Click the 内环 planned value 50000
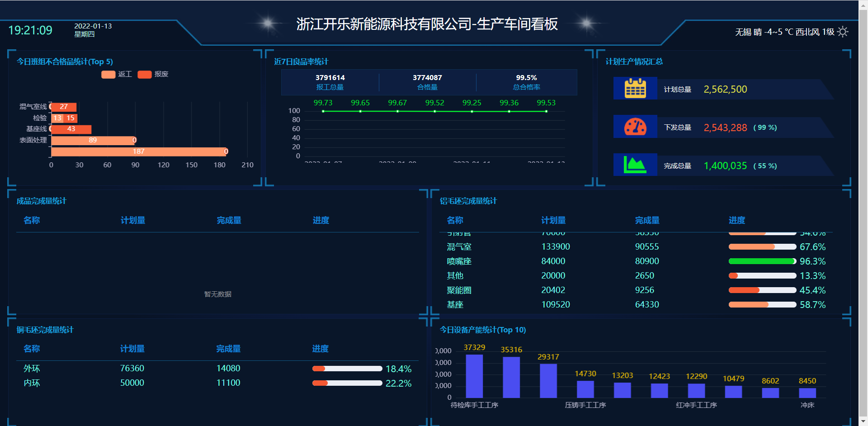Image resolution: width=868 pixels, height=426 pixels. click(132, 383)
